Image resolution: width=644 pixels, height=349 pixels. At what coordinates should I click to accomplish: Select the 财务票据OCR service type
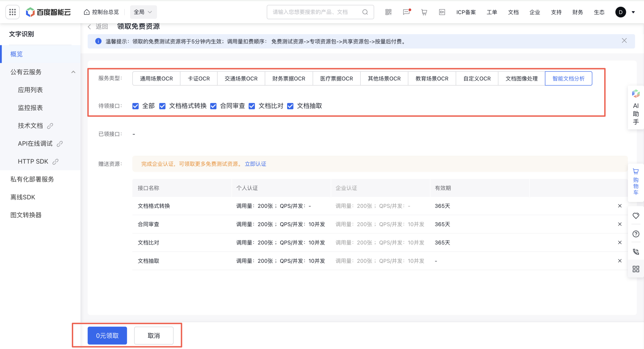point(289,78)
